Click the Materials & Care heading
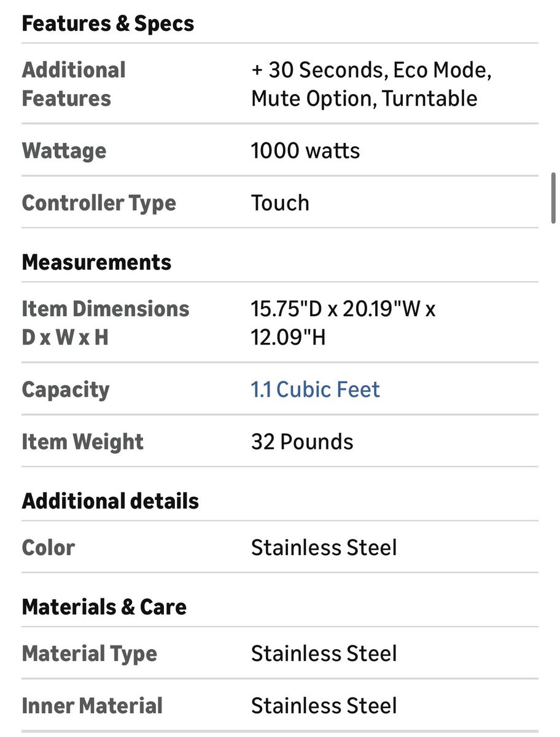This screenshot has height=737, width=560. pyautogui.click(x=104, y=607)
